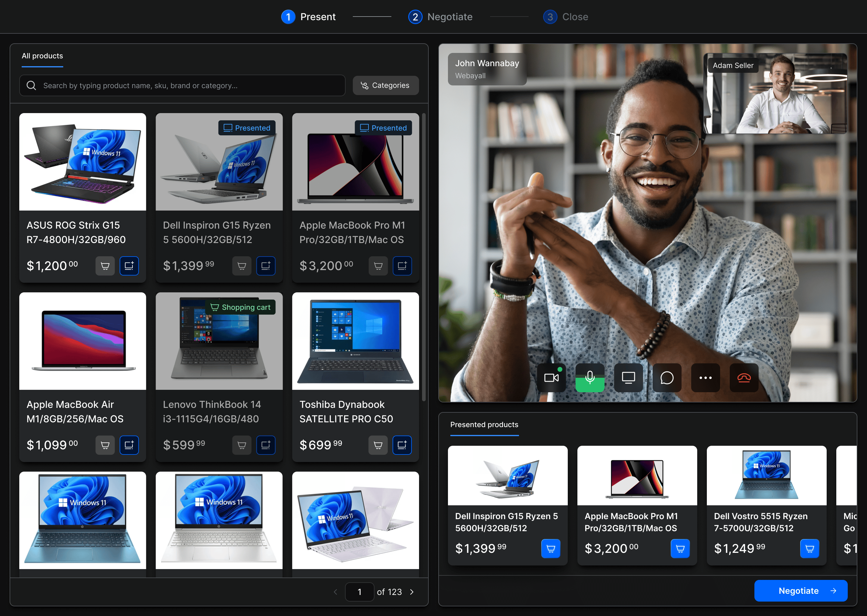The image size is (867, 616).
Task: Open the Categories selector
Action: pos(386,85)
